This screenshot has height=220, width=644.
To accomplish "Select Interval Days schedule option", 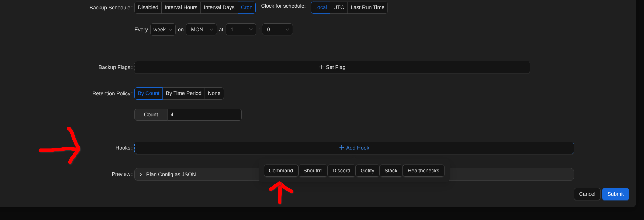I will tap(219, 8).
